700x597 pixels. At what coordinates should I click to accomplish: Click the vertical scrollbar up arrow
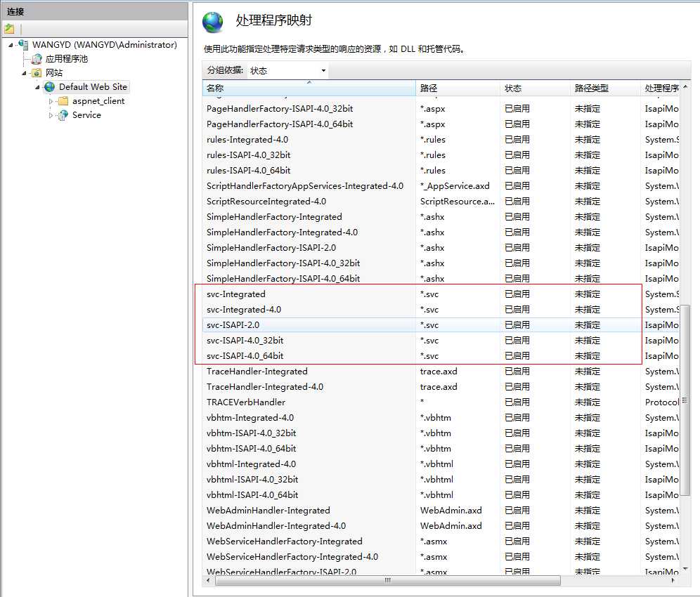[x=685, y=86]
